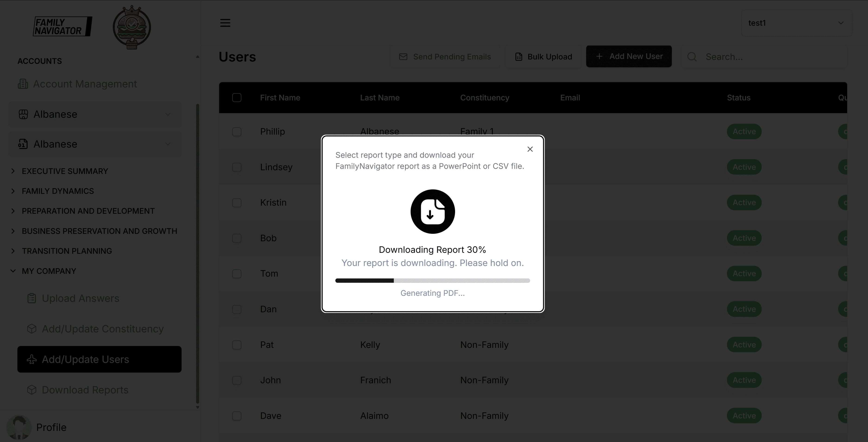The height and width of the screenshot is (442, 868).
Task: Collapse the My Company section
Action: [49, 271]
